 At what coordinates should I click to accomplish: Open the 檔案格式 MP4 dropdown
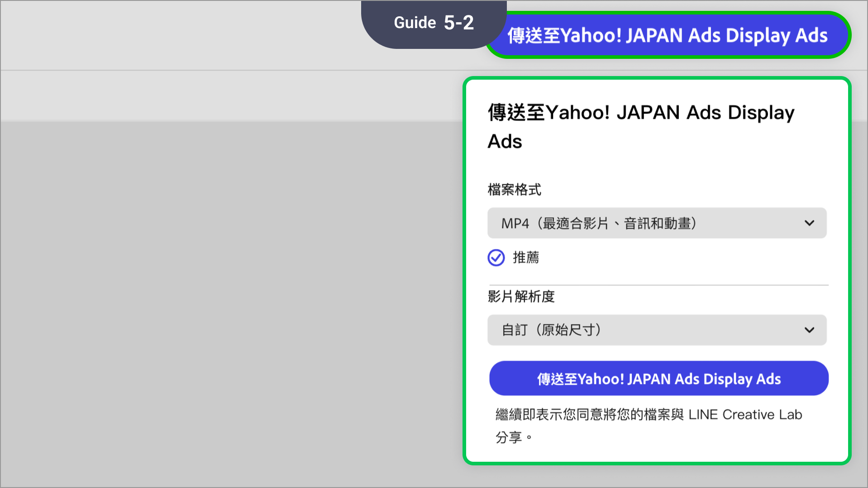point(657,223)
